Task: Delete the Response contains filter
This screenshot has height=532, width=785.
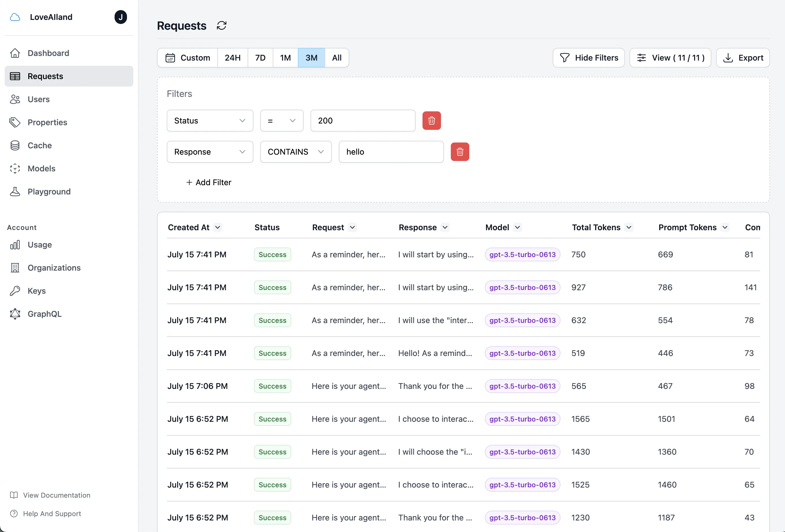Action: point(460,151)
